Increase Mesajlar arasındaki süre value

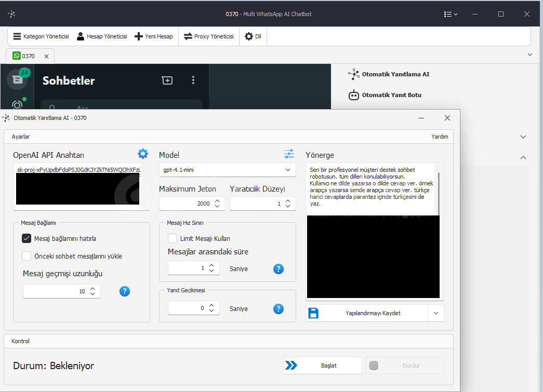coord(211,266)
